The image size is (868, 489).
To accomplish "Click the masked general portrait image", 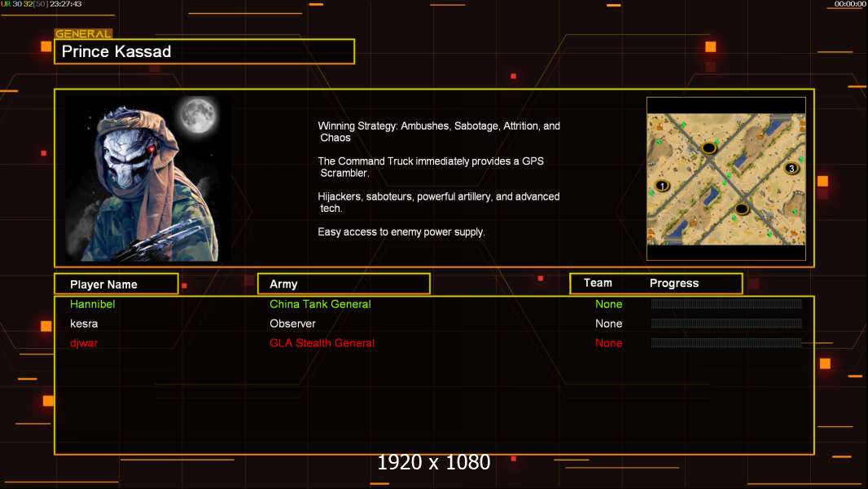I will [x=148, y=178].
